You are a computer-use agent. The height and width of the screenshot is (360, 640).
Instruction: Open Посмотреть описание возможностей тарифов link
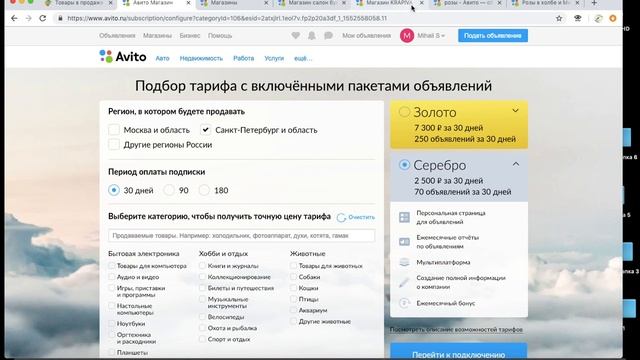pyautogui.click(x=456, y=329)
